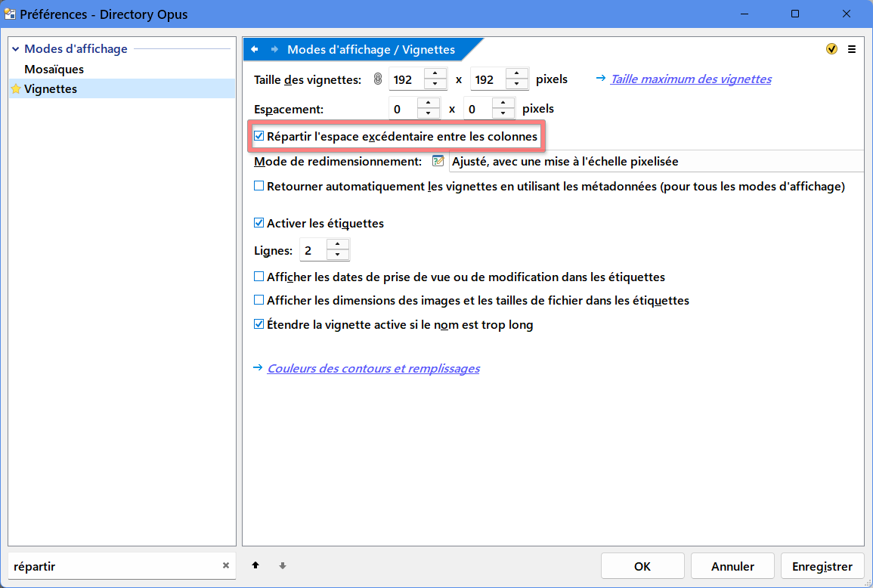This screenshot has width=873, height=588.
Task: Uncheck Étendre la vignette active option
Action: click(259, 324)
